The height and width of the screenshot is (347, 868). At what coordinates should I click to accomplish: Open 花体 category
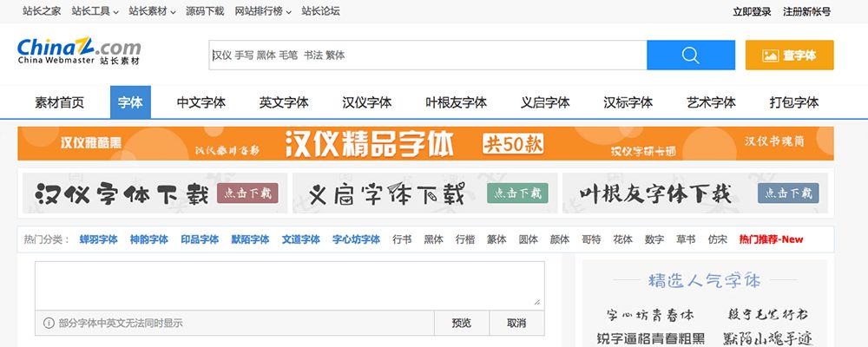pyautogui.click(x=622, y=239)
